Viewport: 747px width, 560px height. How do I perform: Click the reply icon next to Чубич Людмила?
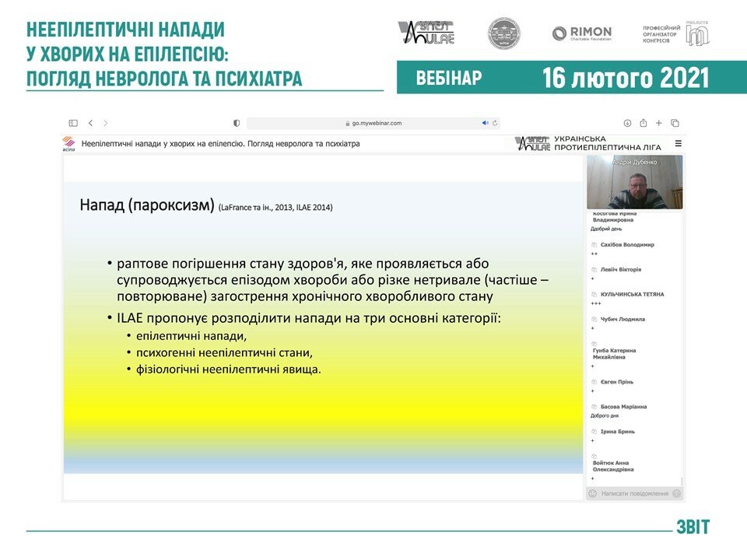click(x=594, y=319)
